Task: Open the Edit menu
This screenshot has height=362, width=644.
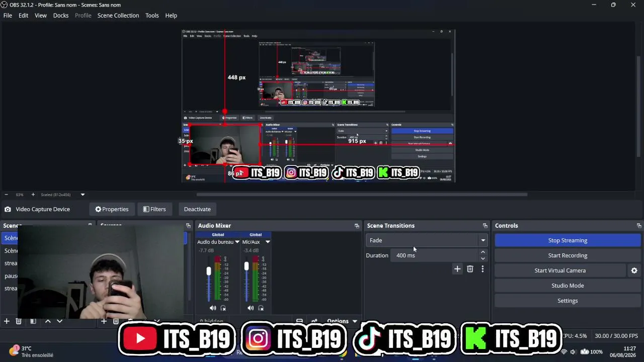Action: tap(24, 16)
